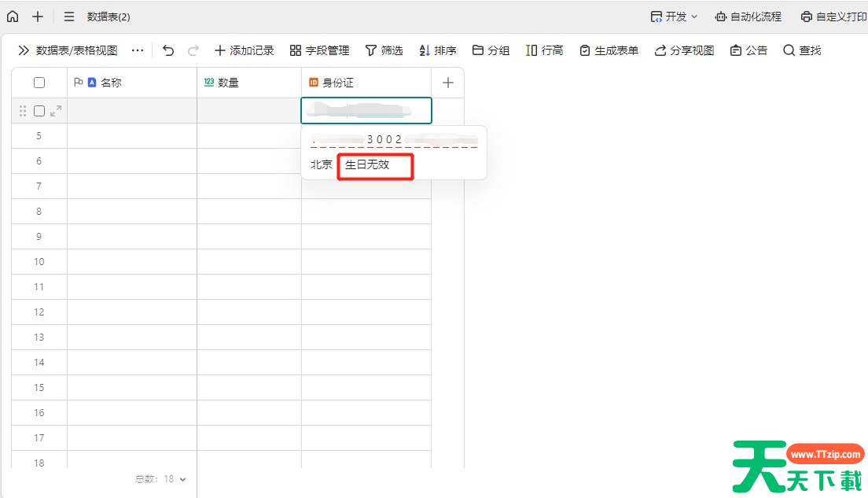Click 添加记录 to add a record
The image size is (868, 498).
244,50
